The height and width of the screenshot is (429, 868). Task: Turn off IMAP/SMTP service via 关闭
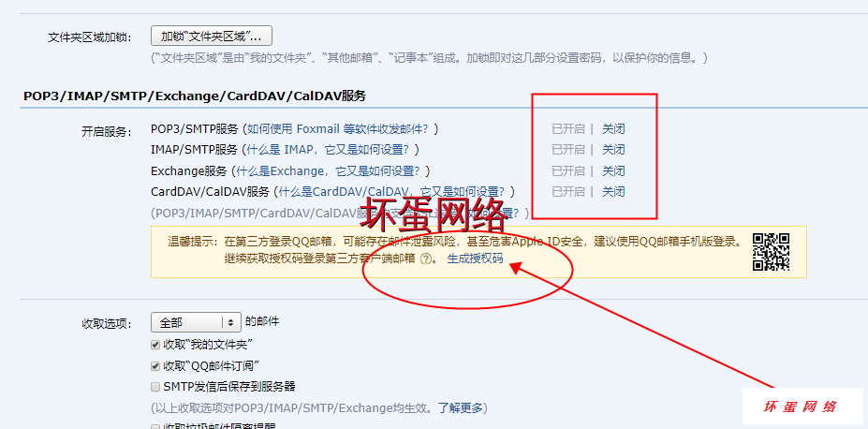[x=613, y=150]
